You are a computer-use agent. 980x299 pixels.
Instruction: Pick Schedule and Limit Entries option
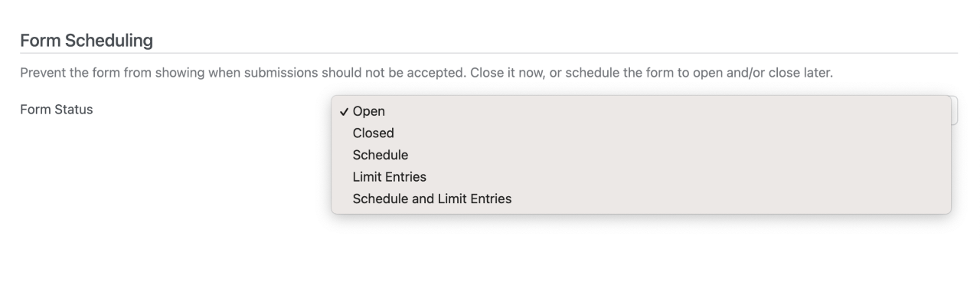[x=641, y=199]
